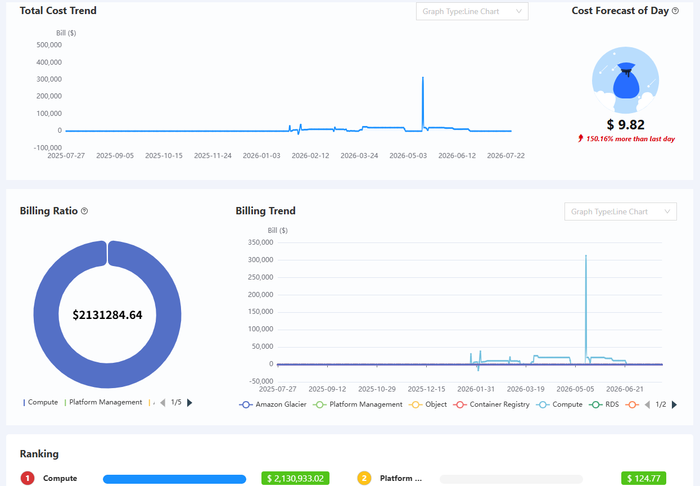
Task: Click help icon next to Billing Ratio
Action: (x=84, y=211)
